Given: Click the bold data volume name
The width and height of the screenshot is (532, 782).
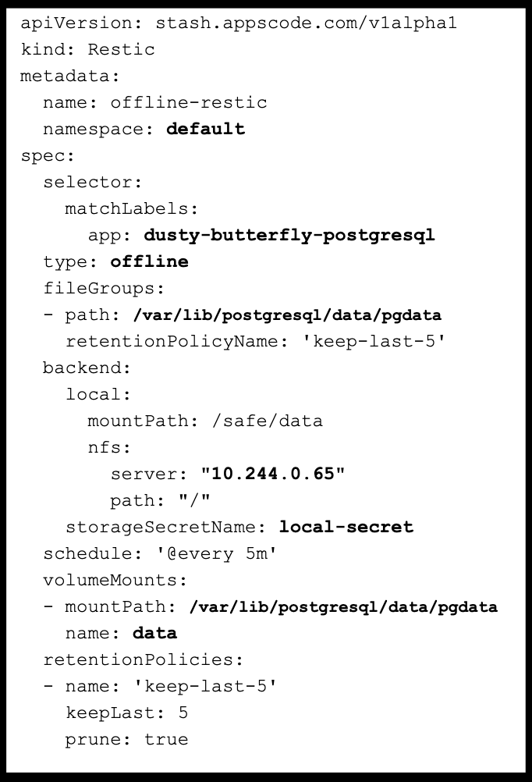Looking at the screenshot, I should pyautogui.click(x=154, y=633).
